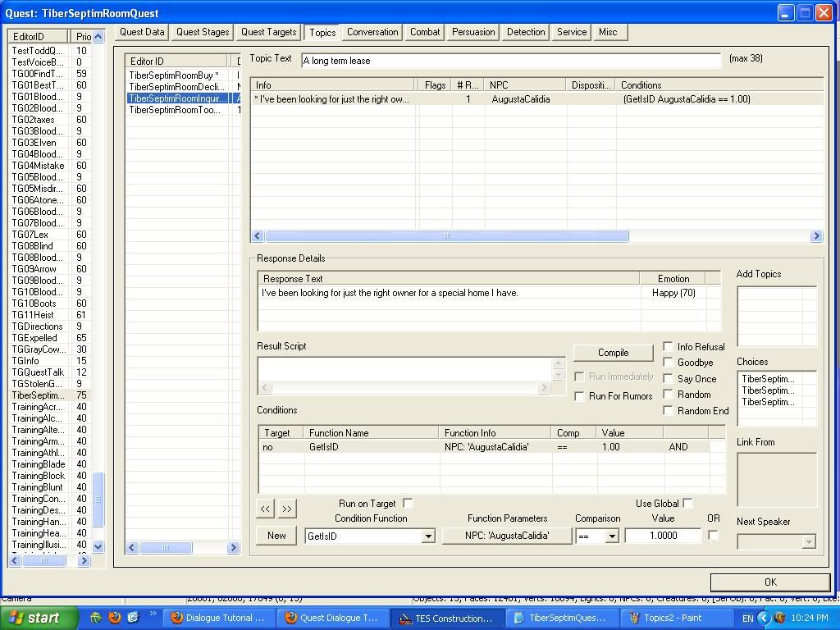This screenshot has height=630, width=840.
Task: Expand the quick launch overflow chevron
Action: click(153, 614)
